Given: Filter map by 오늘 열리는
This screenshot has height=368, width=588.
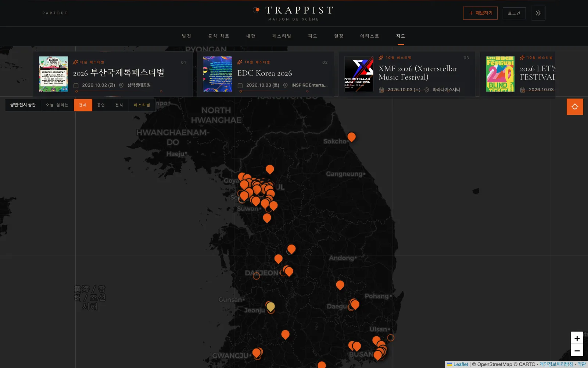Looking at the screenshot, I should click(57, 105).
